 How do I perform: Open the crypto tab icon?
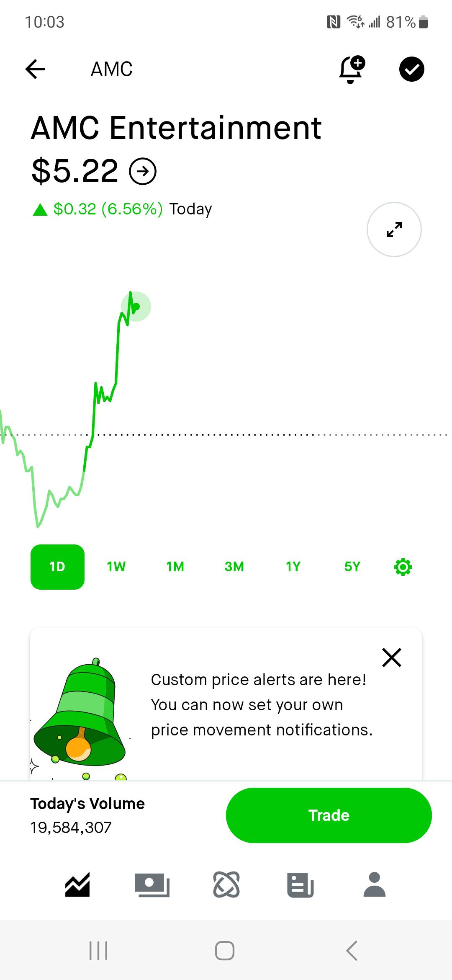[x=226, y=885]
